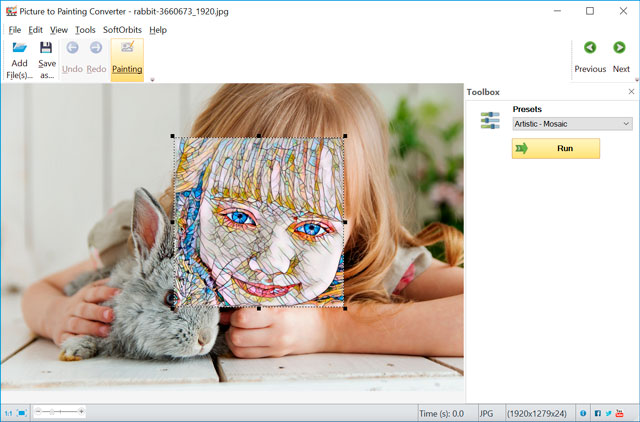640x422 pixels.
Task: Click the info icon in status bar
Action: coord(583,412)
